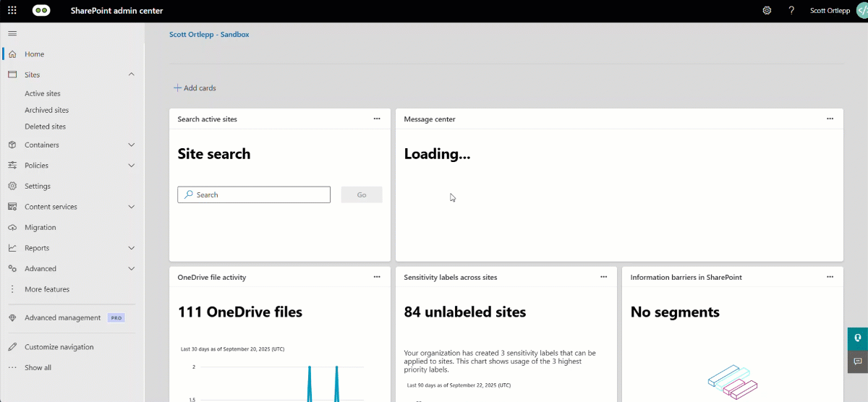Open Scott Ortlepp - Sandbox link
Viewport: 868px width, 402px height.
(x=209, y=34)
